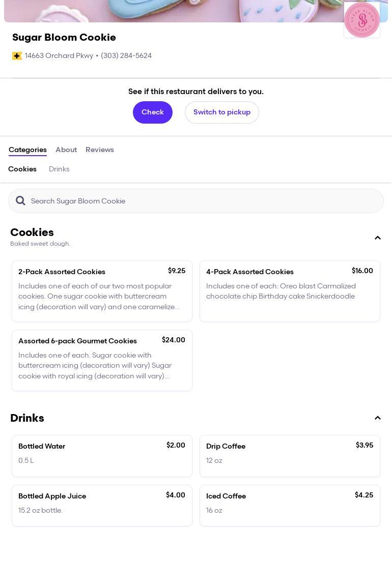Switch to pickup
Viewport: 392px width, 588px height.
[x=222, y=112]
